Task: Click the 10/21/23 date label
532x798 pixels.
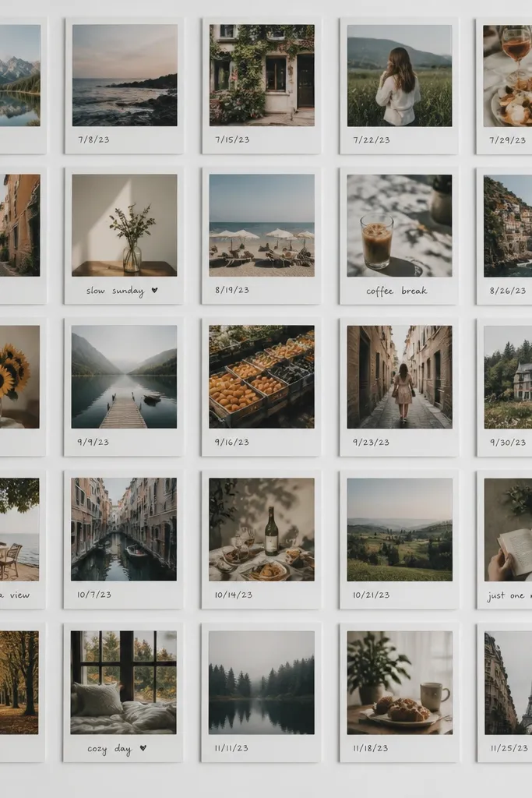Action: point(372,595)
